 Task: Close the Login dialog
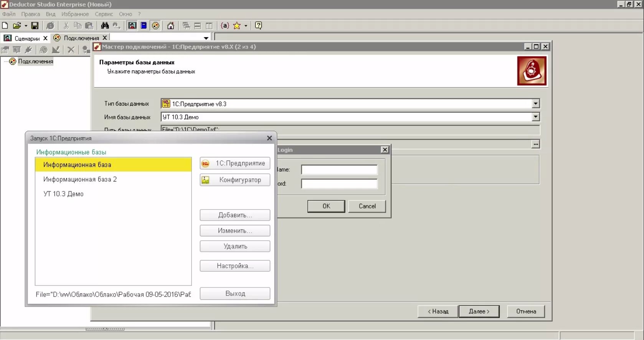385,150
